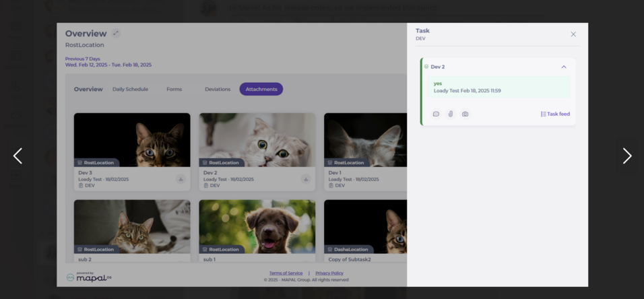The width and height of the screenshot is (644, 299).
Task: Select the Attachments tab
Action: (261, 90)
